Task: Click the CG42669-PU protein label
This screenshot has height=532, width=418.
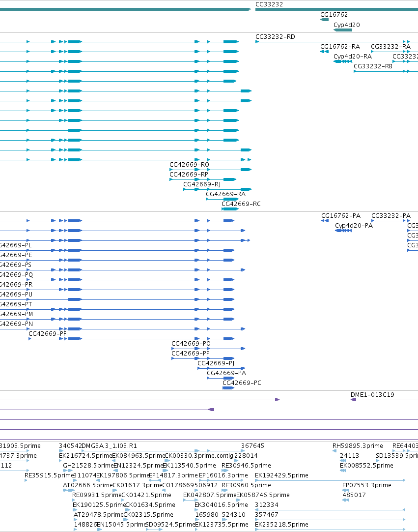Action: point(16,295)
